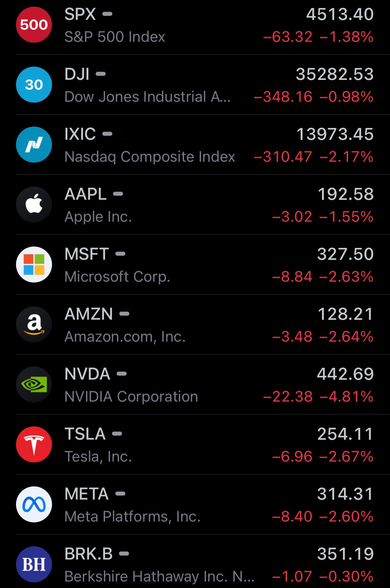Tap IXIC change −310.47 −2.17%
Image resolution: width=390 pixels, height=588 pixels.
pyautogui.click(x=314, y=157)
